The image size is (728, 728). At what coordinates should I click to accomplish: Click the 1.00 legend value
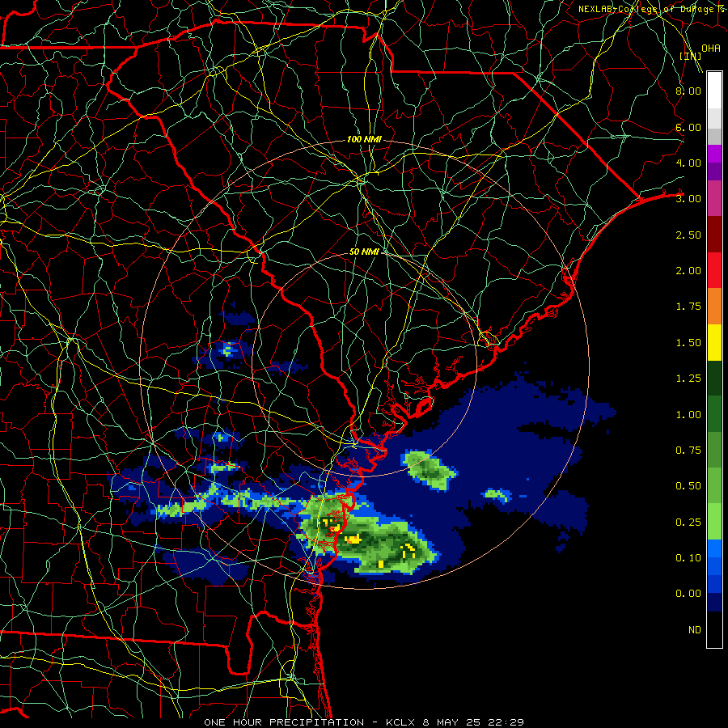[688, 415]
